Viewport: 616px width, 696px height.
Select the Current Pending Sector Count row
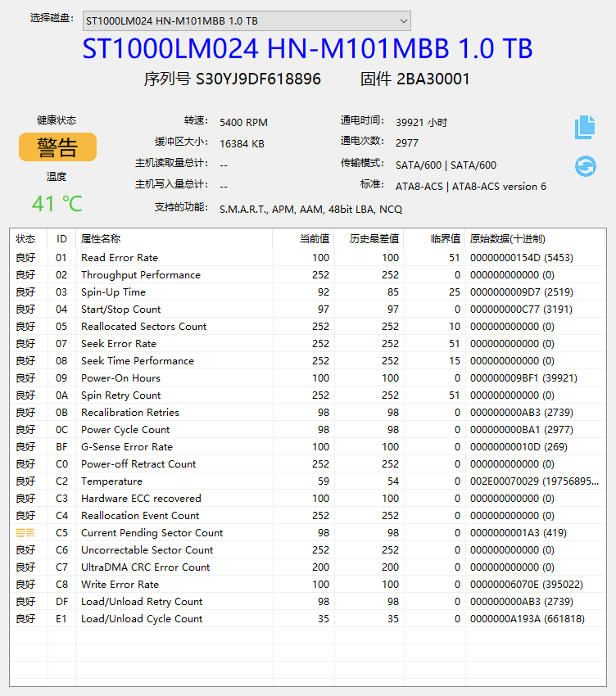[x=152, y=533]
